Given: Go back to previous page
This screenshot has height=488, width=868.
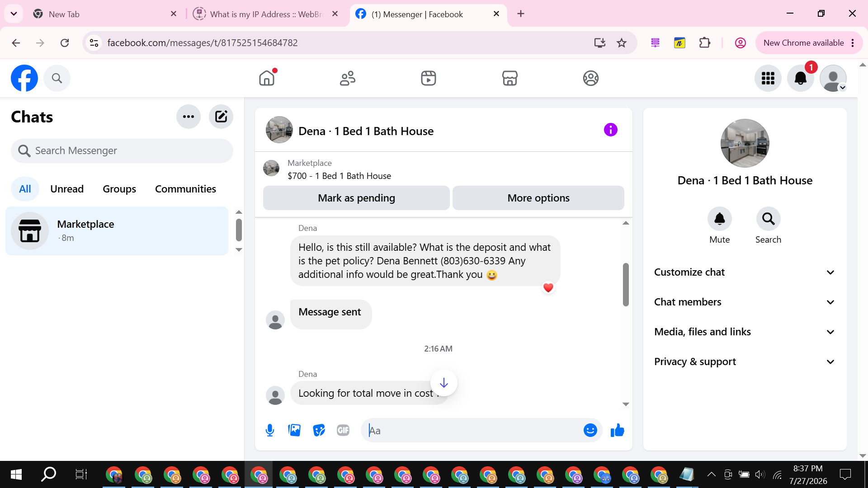Looking at the screenshot, I should click(16, 43).
